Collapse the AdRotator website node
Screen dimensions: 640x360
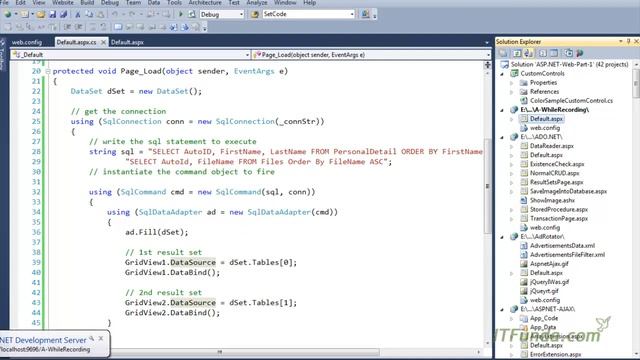502,237
